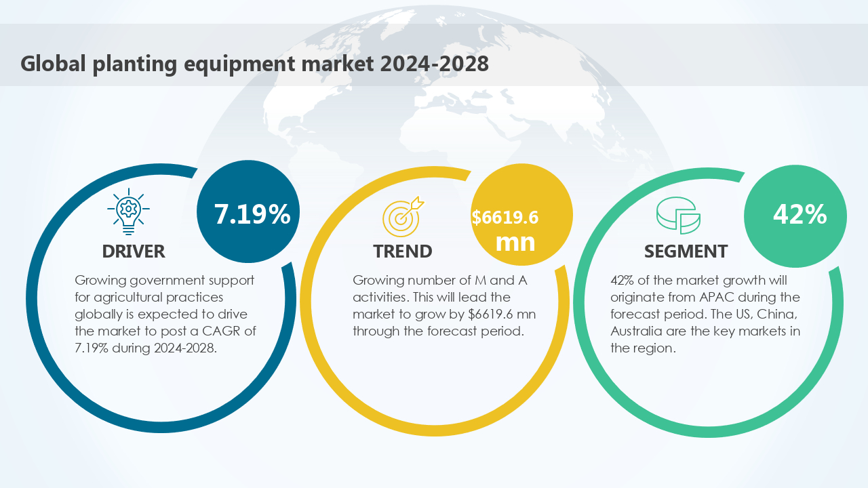Click the 'mn' unit label in yellow circle

coord(515,241)
